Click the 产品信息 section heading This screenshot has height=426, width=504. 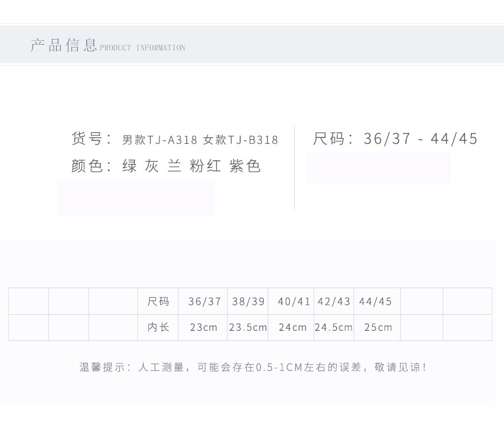point(63,45)
